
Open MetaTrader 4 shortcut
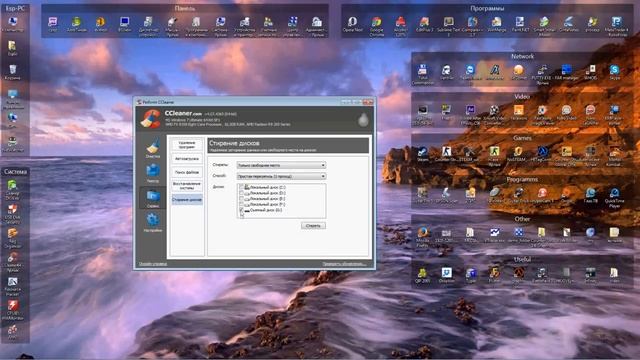[616, 26]
